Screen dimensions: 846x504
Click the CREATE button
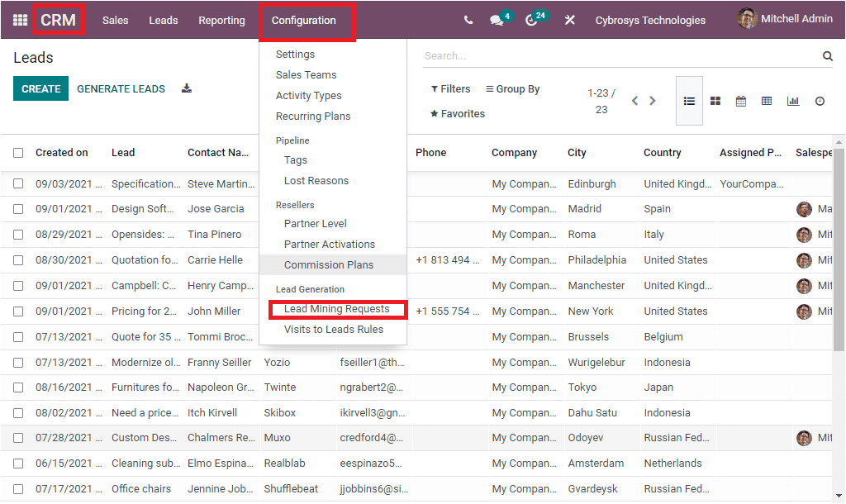click(x=40, y=88)
